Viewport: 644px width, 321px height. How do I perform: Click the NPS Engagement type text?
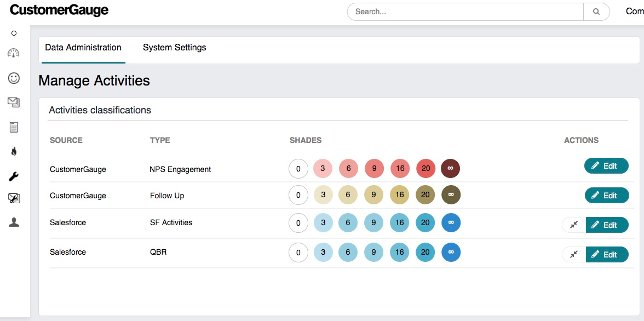(x=180, y=169)
